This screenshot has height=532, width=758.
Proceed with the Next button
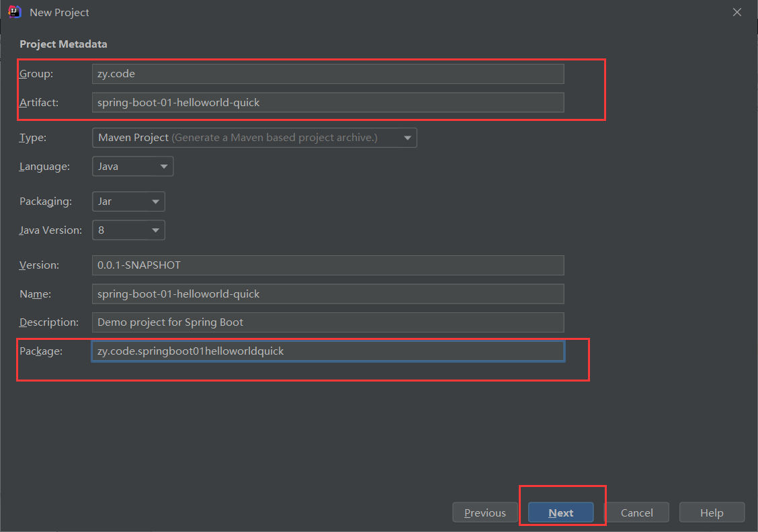(x=560, y=513)
